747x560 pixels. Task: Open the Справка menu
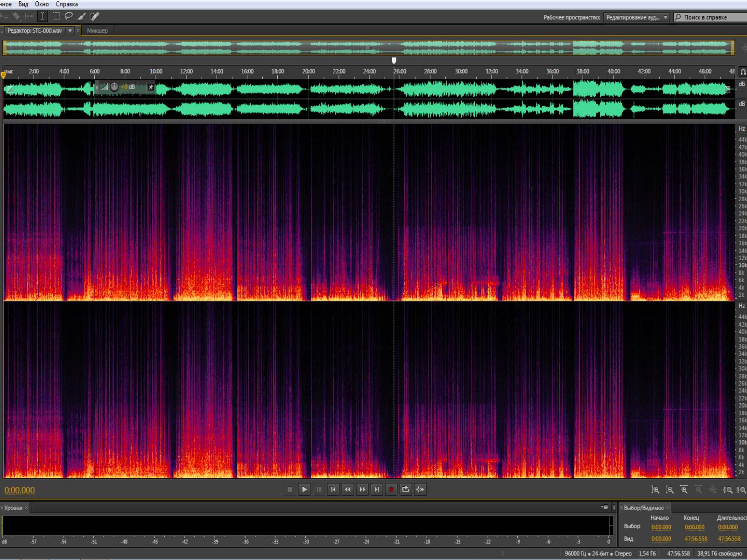66,4
